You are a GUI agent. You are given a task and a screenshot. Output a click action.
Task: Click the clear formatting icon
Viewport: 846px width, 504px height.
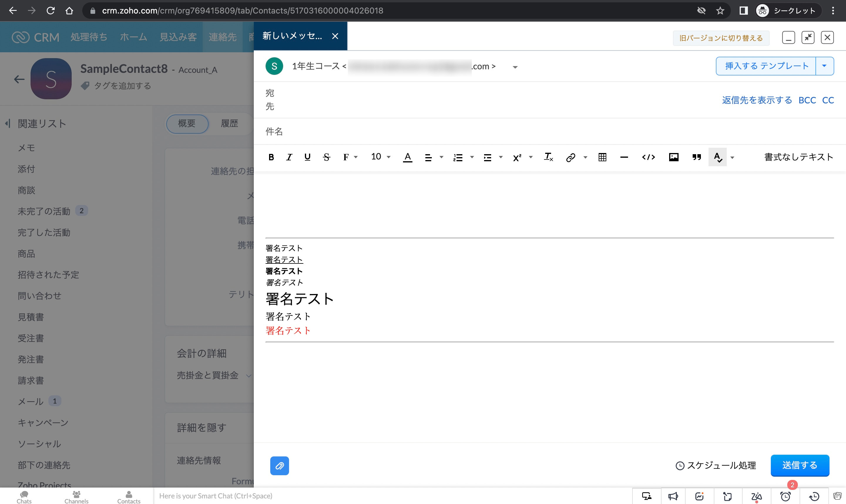click(x=548, y=157)
